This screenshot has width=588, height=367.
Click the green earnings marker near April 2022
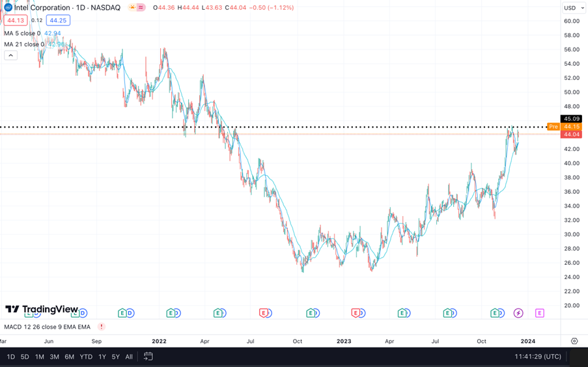218,313
